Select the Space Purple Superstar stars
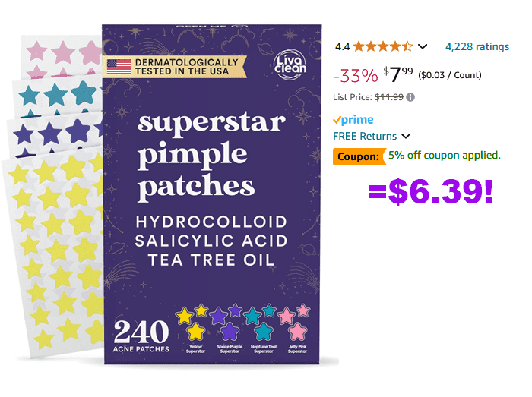This screenshot has width=532, height=397. [227, 321]
